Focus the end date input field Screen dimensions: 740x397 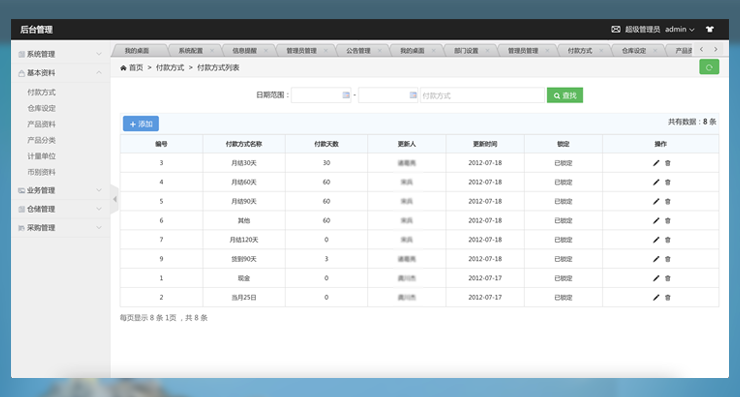(x=388, y=95)
